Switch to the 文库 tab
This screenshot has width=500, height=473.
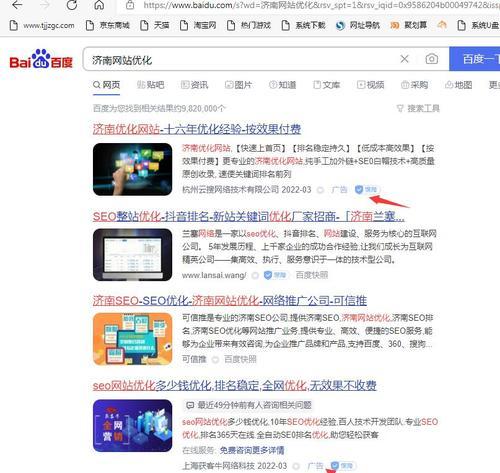point(326,85)
